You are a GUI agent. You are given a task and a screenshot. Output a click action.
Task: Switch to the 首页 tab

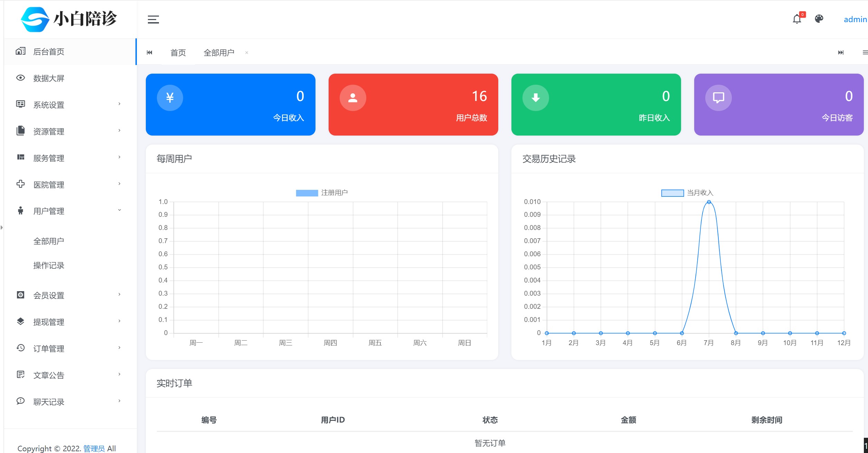[x=178, y=53]
